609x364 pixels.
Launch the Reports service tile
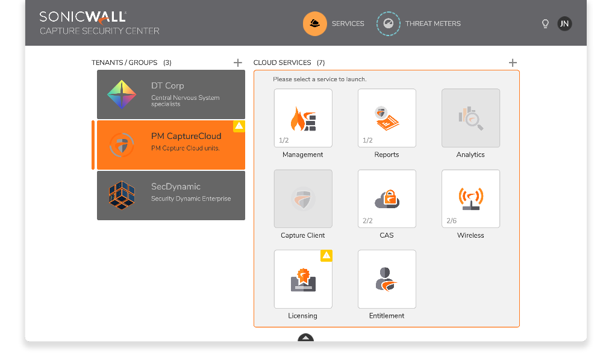[x=387, y=118]
